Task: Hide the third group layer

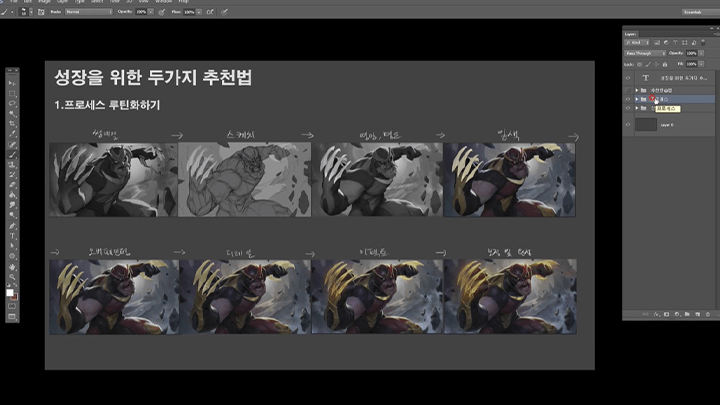Action: 628,108
